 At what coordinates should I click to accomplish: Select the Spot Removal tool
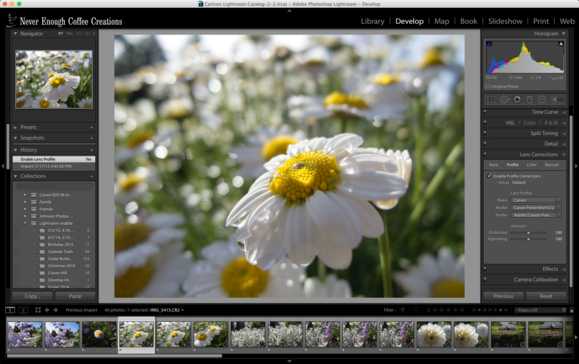pyautogui.click(x=504, y=99)
